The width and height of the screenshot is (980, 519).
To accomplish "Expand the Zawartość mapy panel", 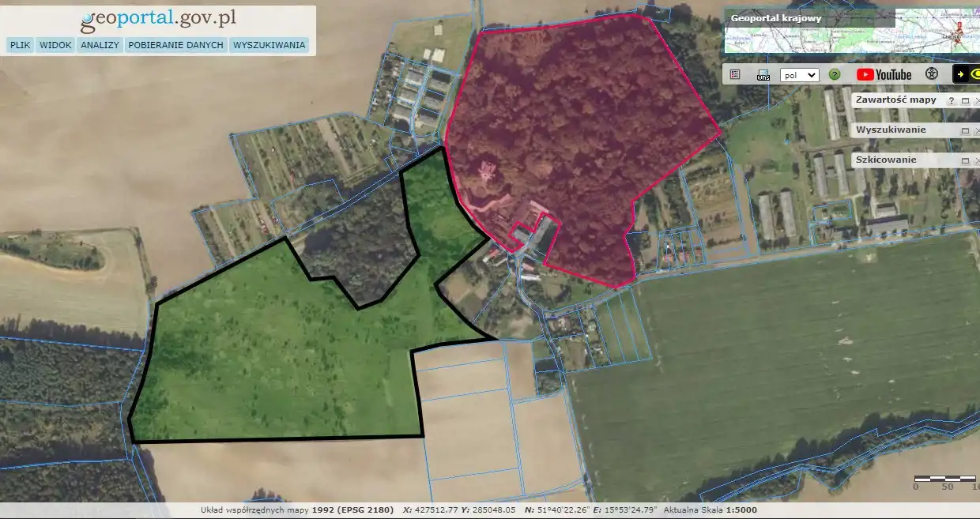I will (965, 101).
